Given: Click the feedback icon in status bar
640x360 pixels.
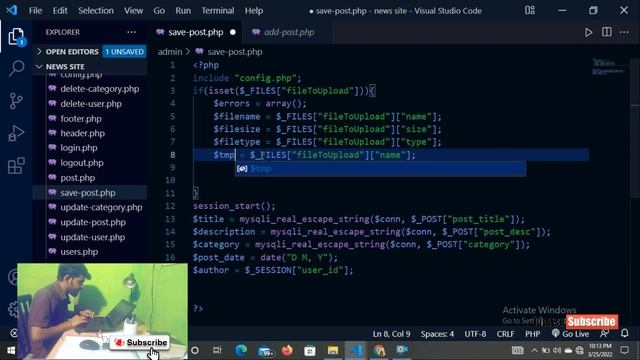Looking at the screenshot, I should pyautogui.click(x=604, y=333).
